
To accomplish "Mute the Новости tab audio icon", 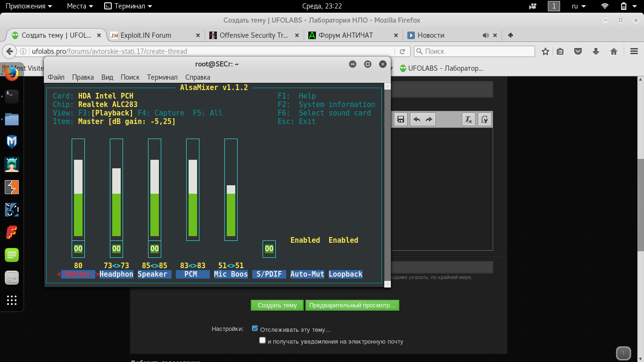I will pos(486,35).
